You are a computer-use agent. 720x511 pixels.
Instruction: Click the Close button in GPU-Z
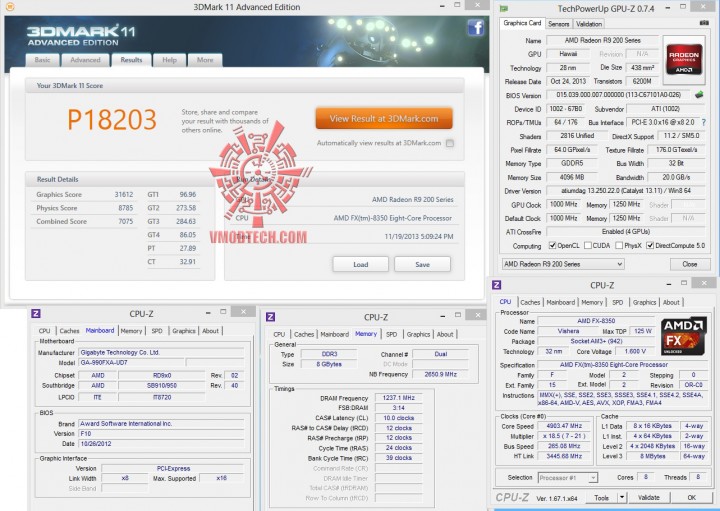click(689, 264)
